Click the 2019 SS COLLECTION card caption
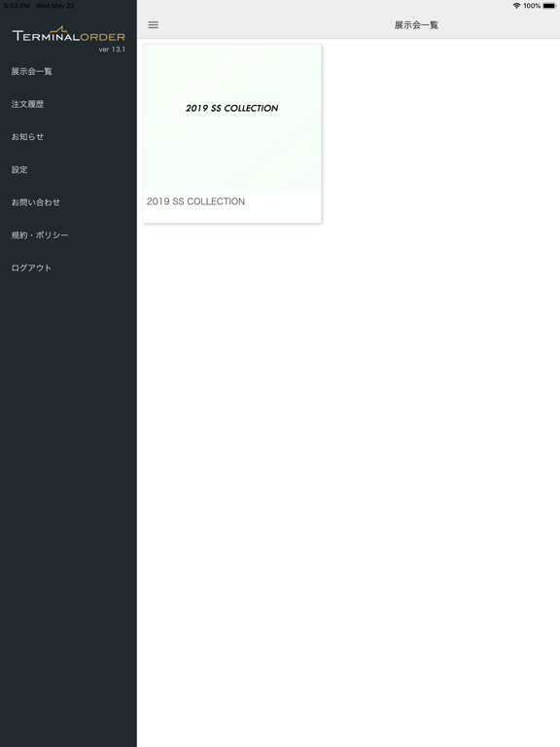The image size is (560, 747). pos(195,201)
